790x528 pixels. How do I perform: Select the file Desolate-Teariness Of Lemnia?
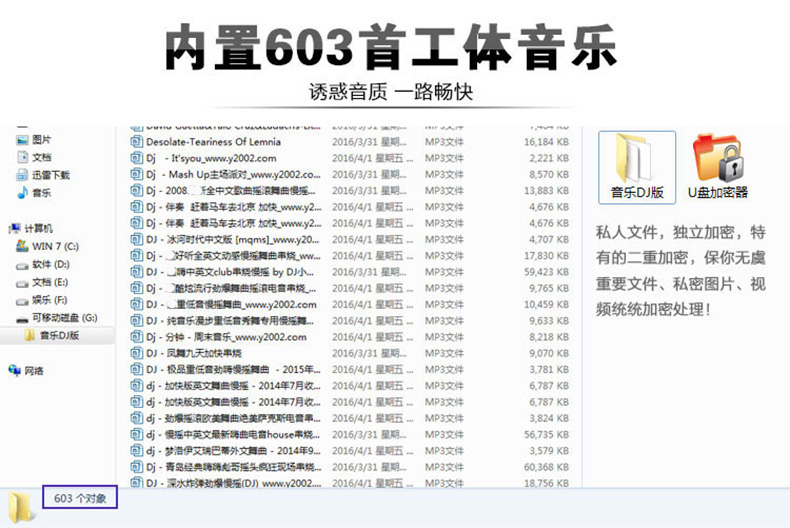224,142
